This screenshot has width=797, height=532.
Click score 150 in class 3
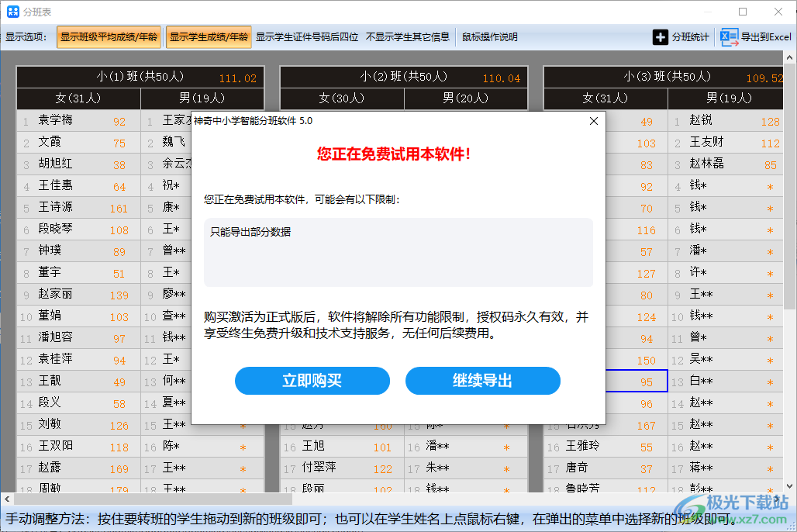pyautogui.click(x=646, y=360)
